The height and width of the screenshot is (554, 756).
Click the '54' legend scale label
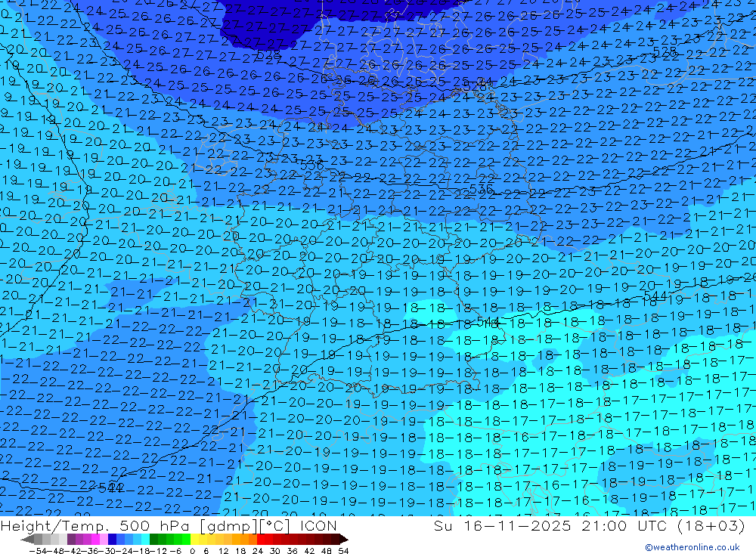click(x=343, y=551)
